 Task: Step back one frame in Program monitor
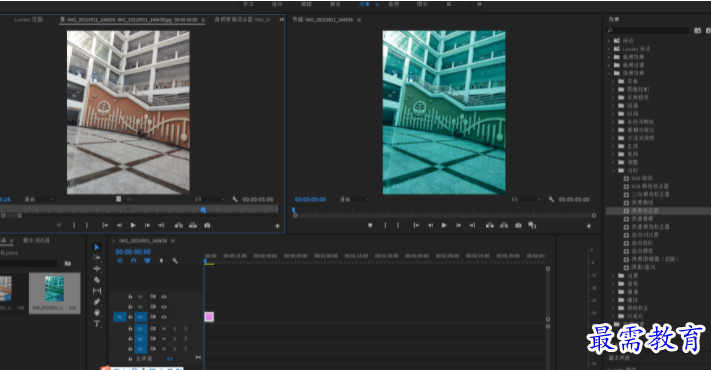coord(430,225)
